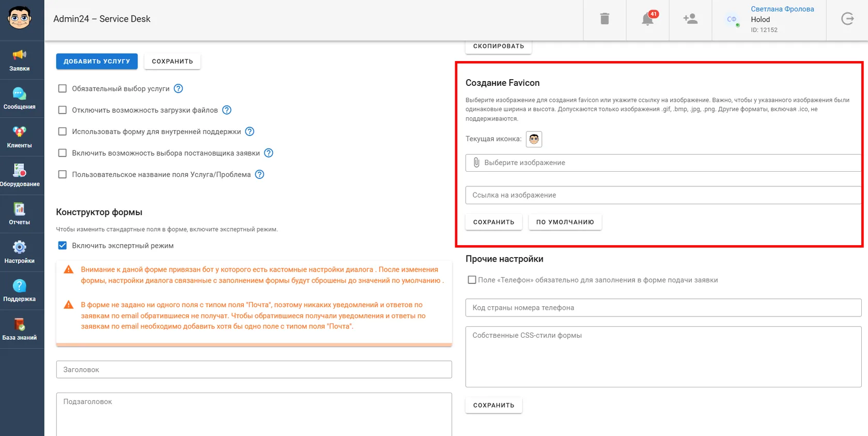Toggle Использовать форму для внутренней поддержки
Image resolution: width=868 pixels, height=436 pixels.
[63, 131]
